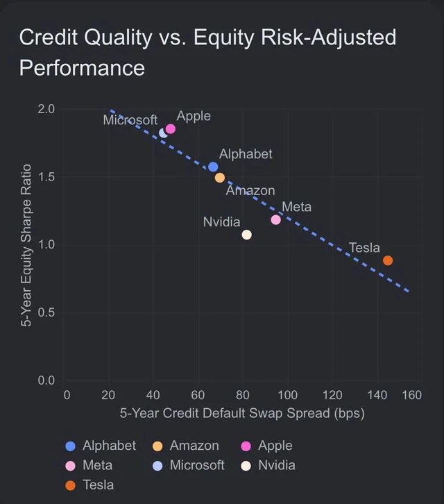Click the Tesla data point on the scatter plot

[x=388, y=260]
